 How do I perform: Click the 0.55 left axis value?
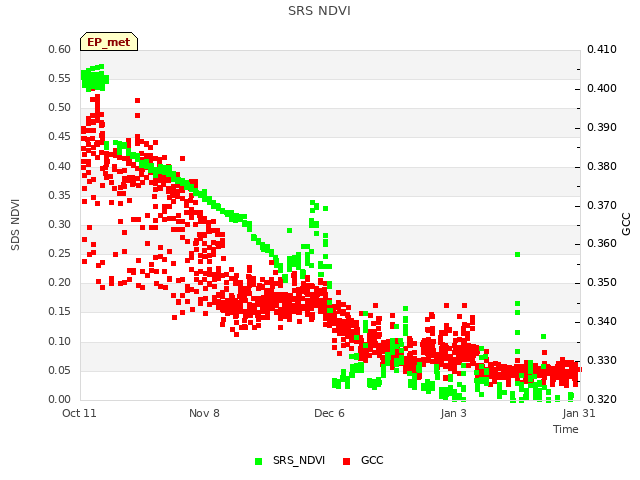(x=60, y=78)
